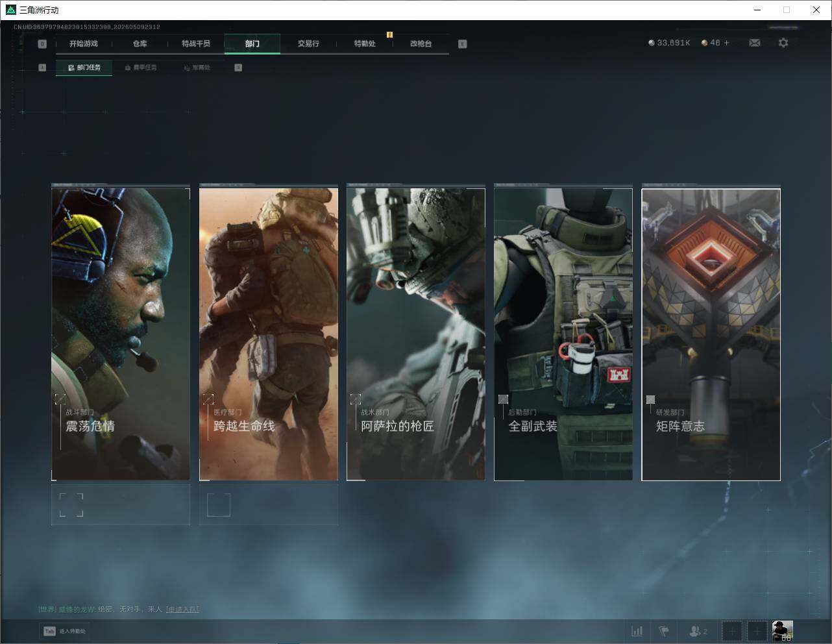Click the world chat message text
The image size is (832, 644).
coord(131,610)
